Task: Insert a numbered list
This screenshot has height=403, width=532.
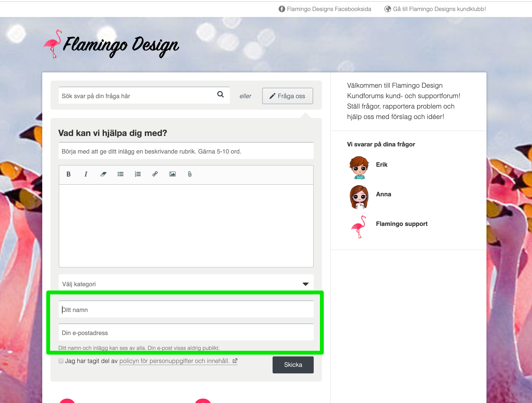Action: (138, 174)
